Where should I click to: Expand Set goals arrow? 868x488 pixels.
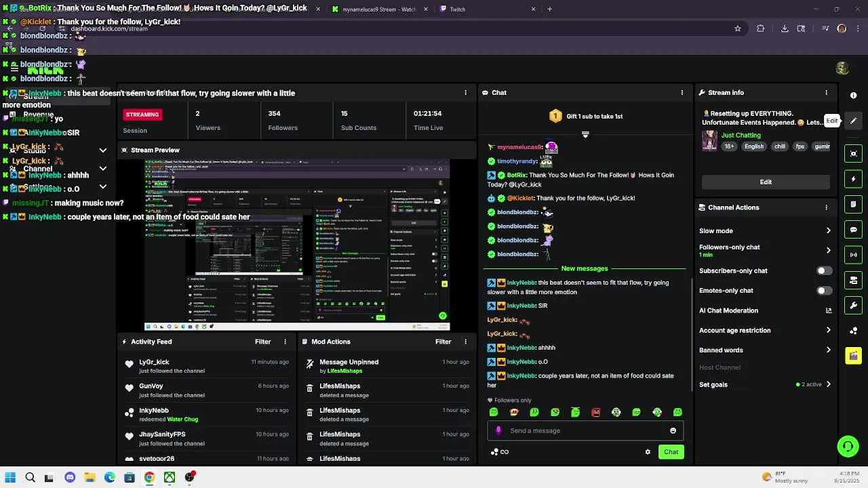click(x=828, y=385)
